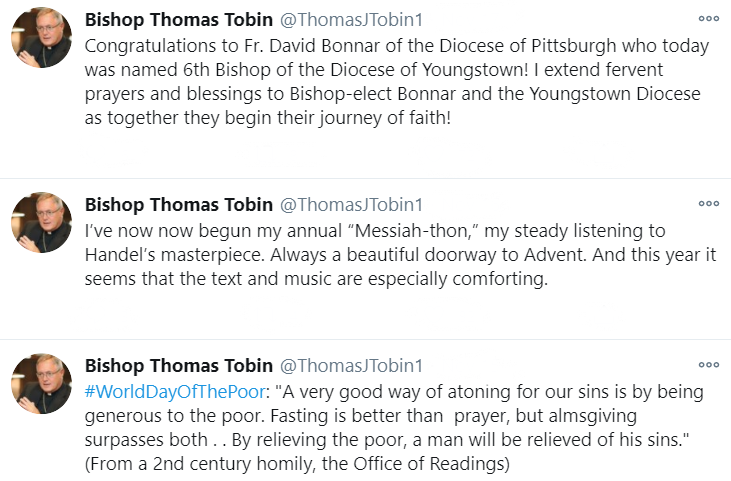
Task: Click Bishop Thomas Tobin name on the Messiah-thon tweet
Action: [x=178, y=205]
